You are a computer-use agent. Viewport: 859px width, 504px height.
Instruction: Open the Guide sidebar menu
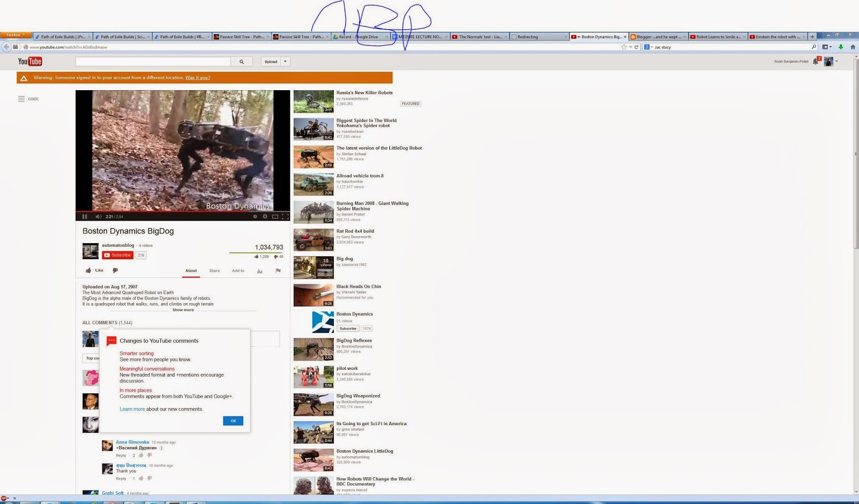point(28,99)
